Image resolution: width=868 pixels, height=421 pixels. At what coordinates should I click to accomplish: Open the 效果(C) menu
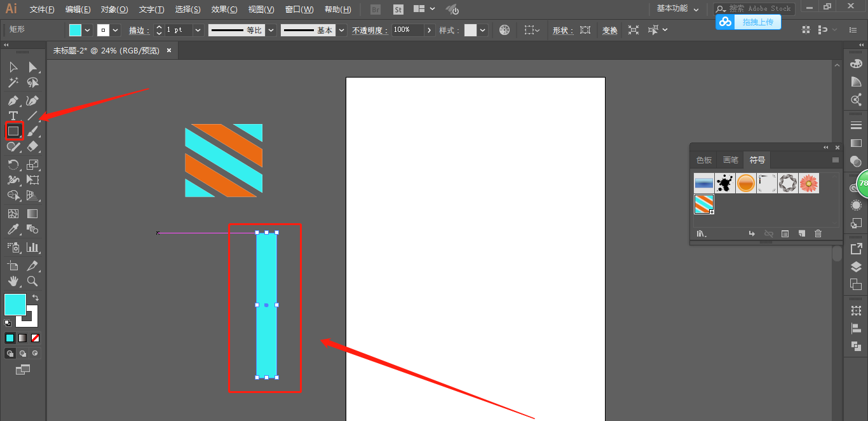(x=224, y=10)
